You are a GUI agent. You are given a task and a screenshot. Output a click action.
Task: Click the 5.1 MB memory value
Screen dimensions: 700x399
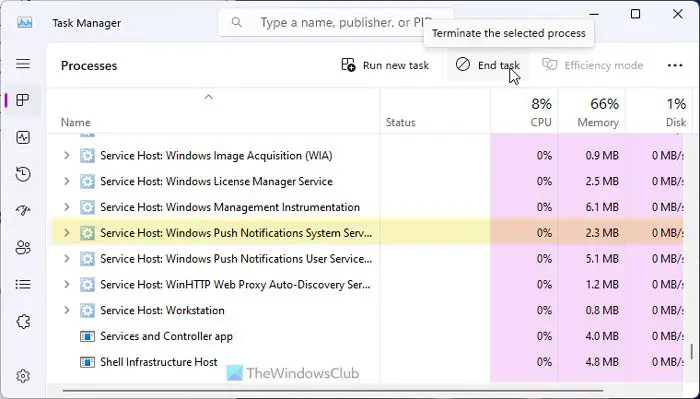602,259
